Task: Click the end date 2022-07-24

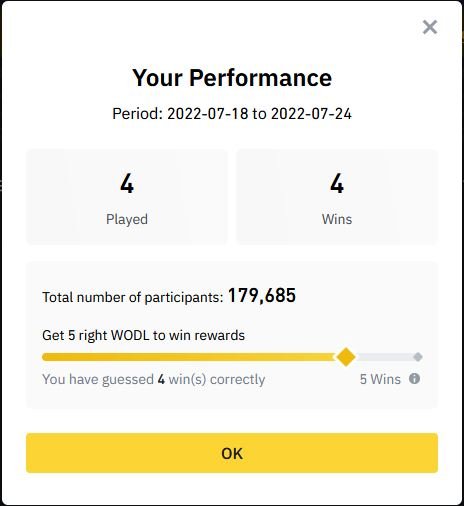Action: click(311, 114)
